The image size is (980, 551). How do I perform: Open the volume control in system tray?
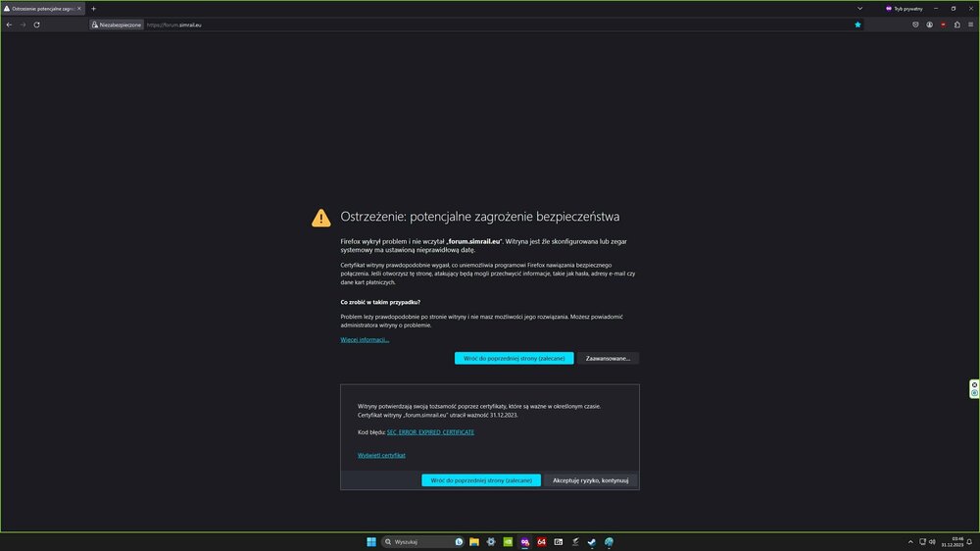[x=932, y=541]
